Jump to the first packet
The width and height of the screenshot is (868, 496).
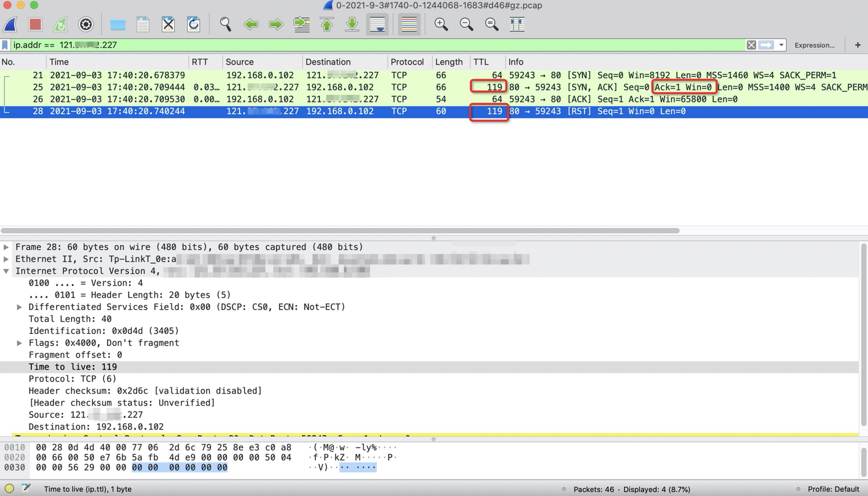(x=327, y=24)
